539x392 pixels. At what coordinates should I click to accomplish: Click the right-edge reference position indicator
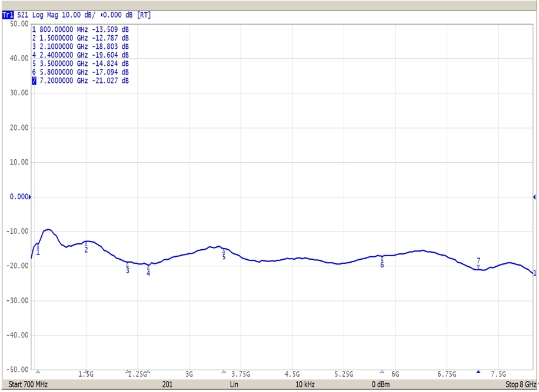pyautogui.click(x=534, y=197)
